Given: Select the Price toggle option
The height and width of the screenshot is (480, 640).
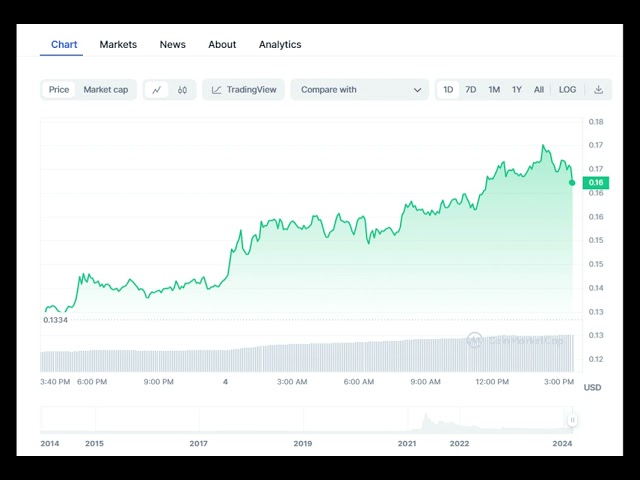Looking at the screenshot, I should coord(59,90).
